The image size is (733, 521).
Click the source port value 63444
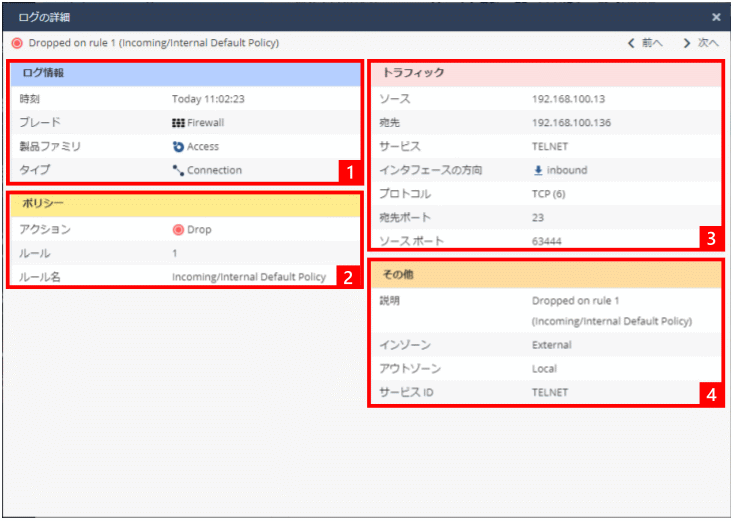547,242
